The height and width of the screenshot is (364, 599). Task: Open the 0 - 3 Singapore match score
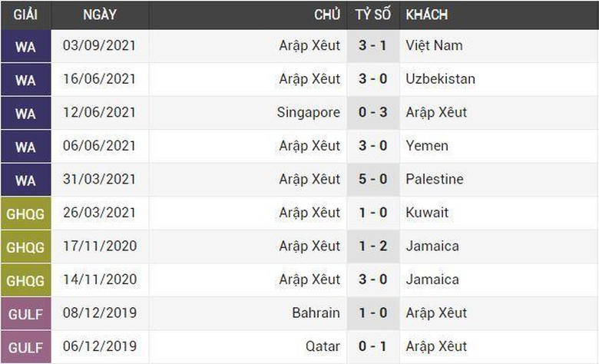pos(373,112)
